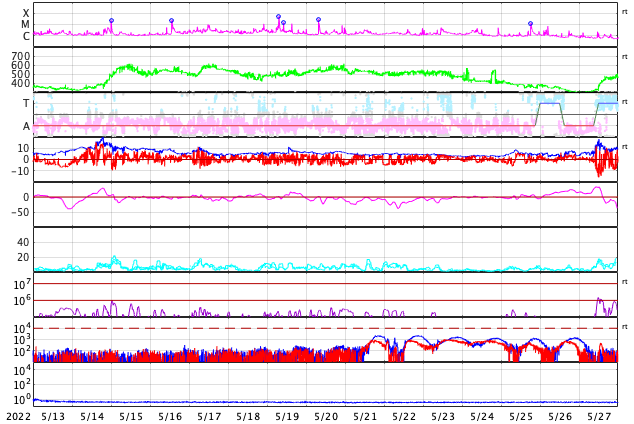This screenshot has width=634, height=424.
Task: Select the lower of two adjacent flare markers near 5/19
Action: [283, 23]
